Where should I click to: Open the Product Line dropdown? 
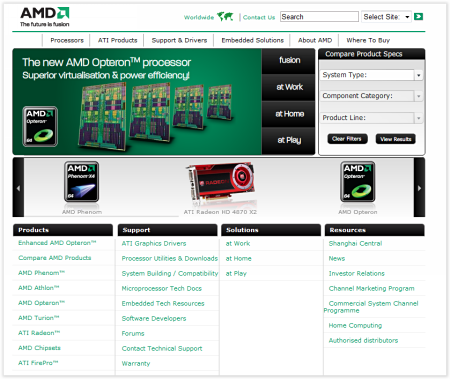[371, 118]
